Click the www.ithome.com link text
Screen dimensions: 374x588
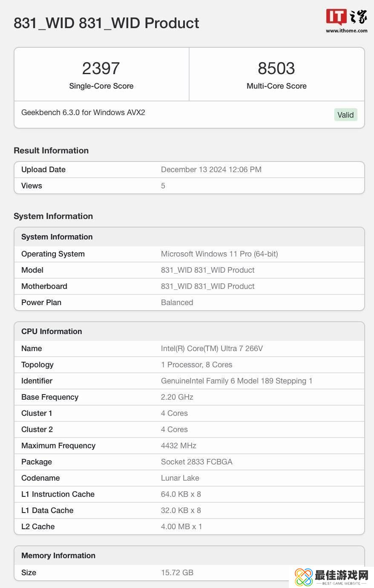[x=346, y=31]
